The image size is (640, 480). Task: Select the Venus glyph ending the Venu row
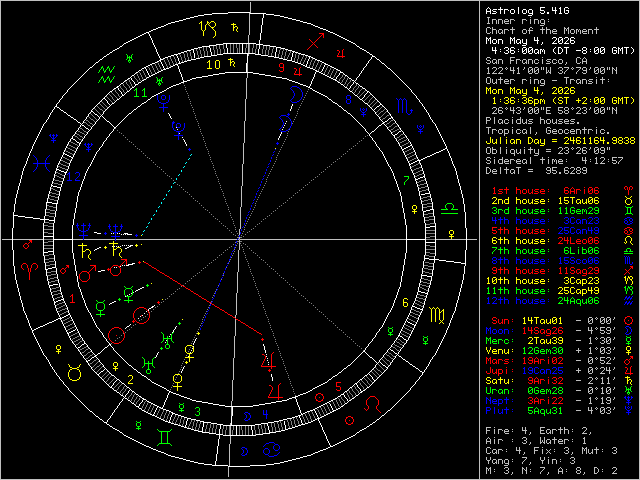coord(629,351)
